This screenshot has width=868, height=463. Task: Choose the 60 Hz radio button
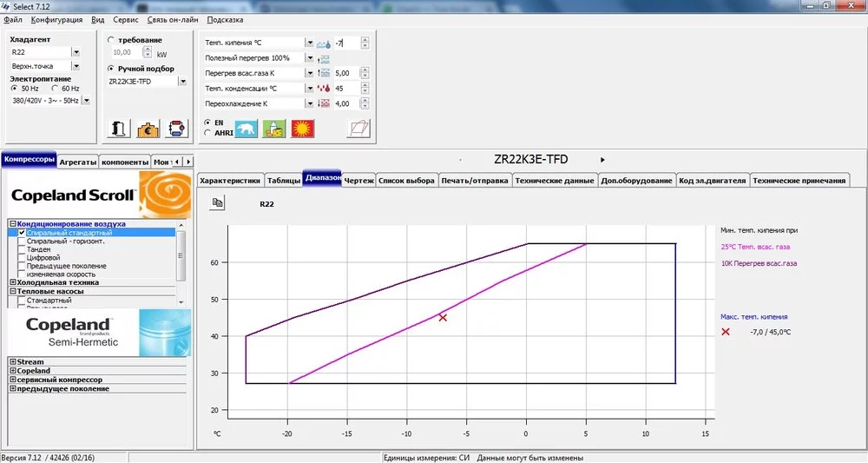55,88
